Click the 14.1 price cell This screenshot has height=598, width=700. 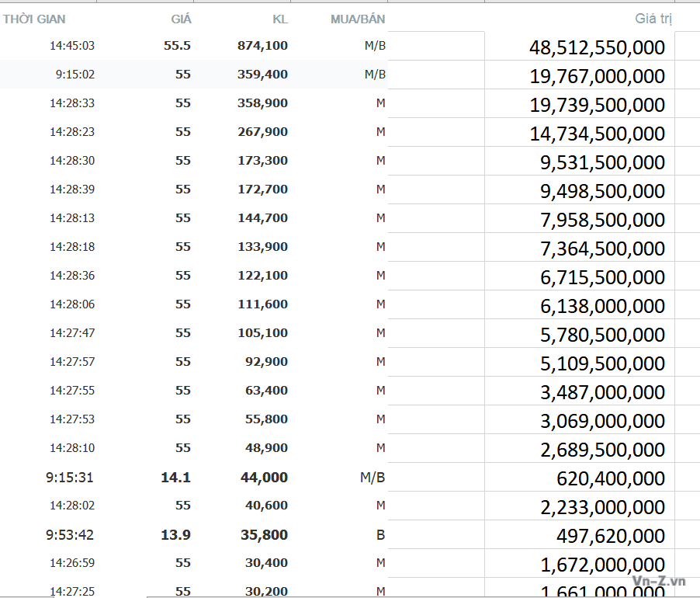[x=175, y=478]
